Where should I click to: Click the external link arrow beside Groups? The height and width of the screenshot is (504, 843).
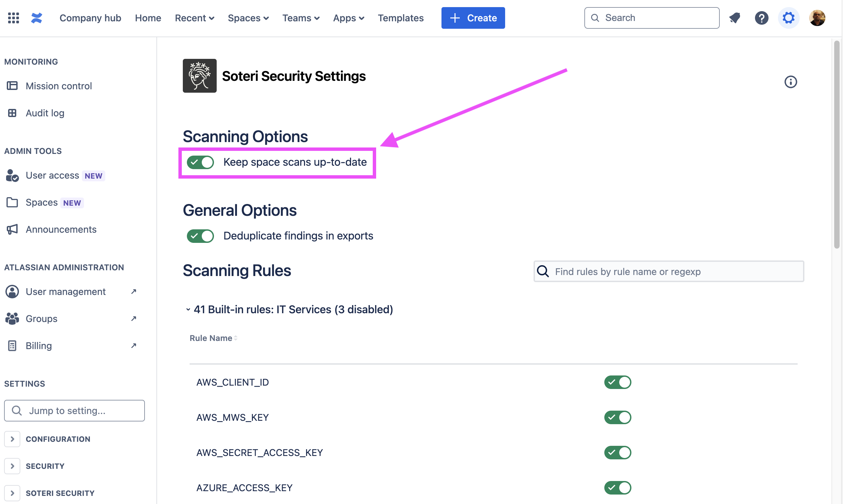pyautogui.click(x=134, y=319)
